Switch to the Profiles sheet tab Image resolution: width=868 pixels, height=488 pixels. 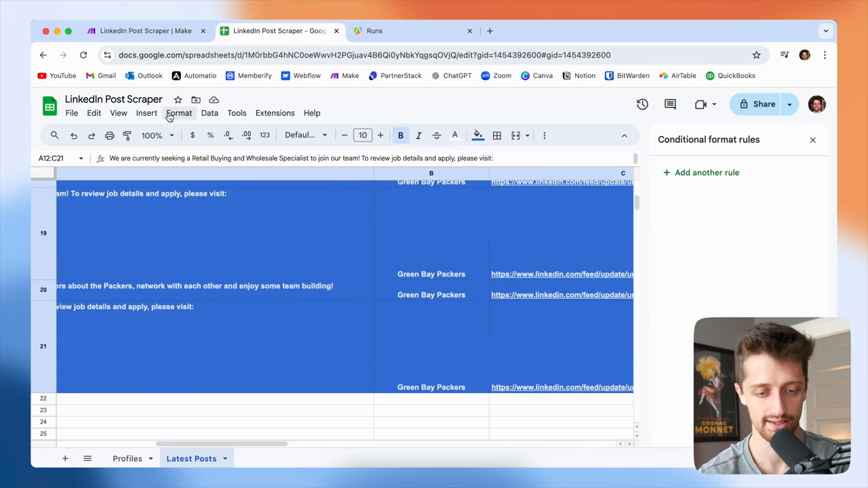pyautogui.click(x=127, y=459)
